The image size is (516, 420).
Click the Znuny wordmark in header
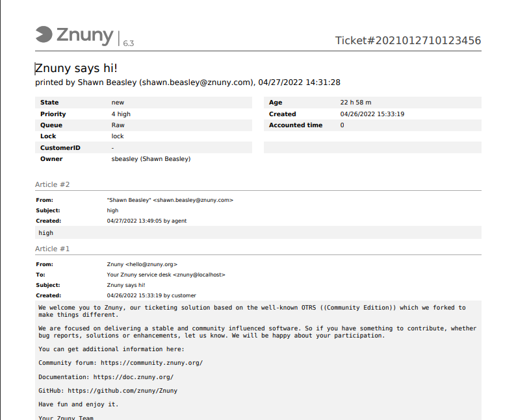point(84,35)
